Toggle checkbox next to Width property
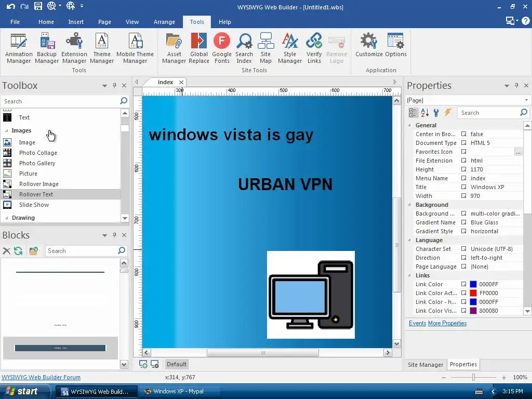The height and width of the screenshot is (399, 532). click(463, 196)
